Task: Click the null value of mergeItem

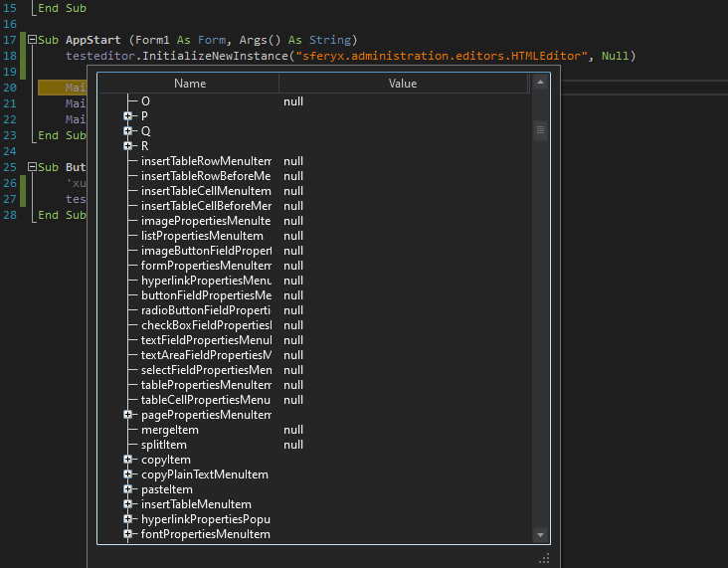Action: pos(293,430)
